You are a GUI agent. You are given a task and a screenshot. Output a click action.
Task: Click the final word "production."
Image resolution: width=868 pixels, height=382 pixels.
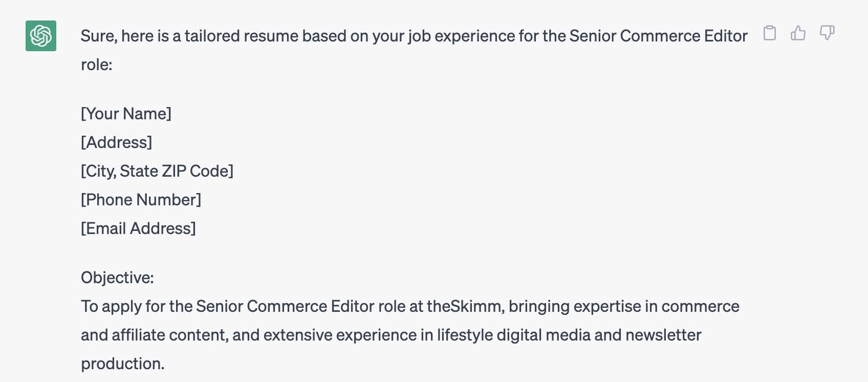pyautogui.click(x=123, y=364)
